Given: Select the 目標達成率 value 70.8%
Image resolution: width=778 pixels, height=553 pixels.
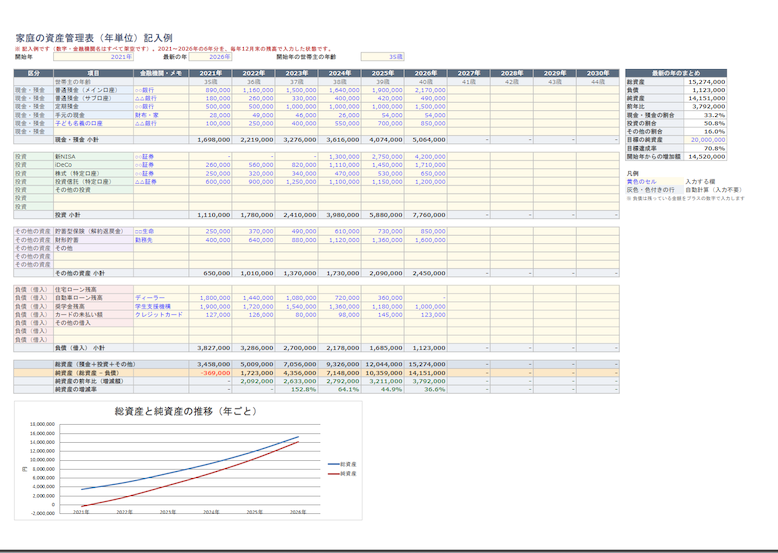Looking at the screenshot, I should coord(705,148).
